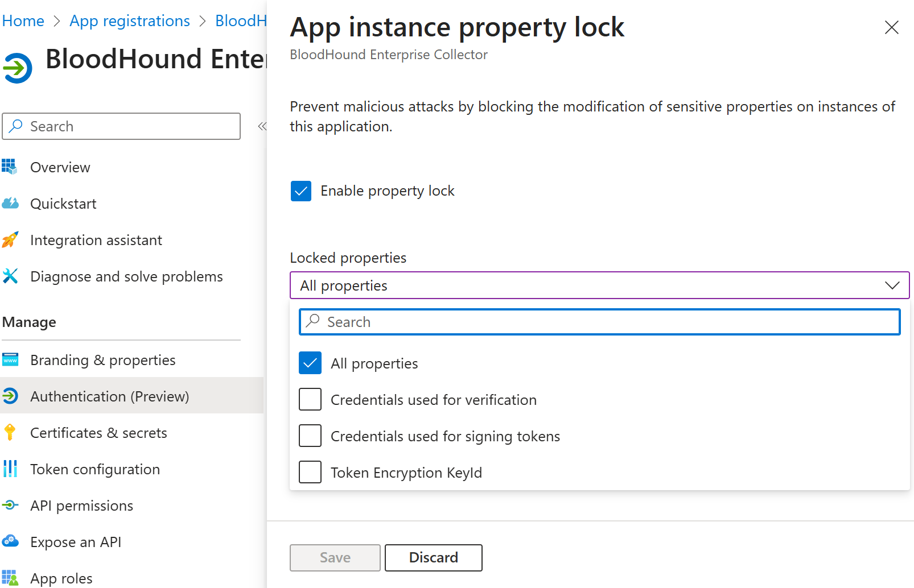Click the Branding & properties www icon
The width and height of the screenshot is (914, 588).
click(x=10, y=359)
